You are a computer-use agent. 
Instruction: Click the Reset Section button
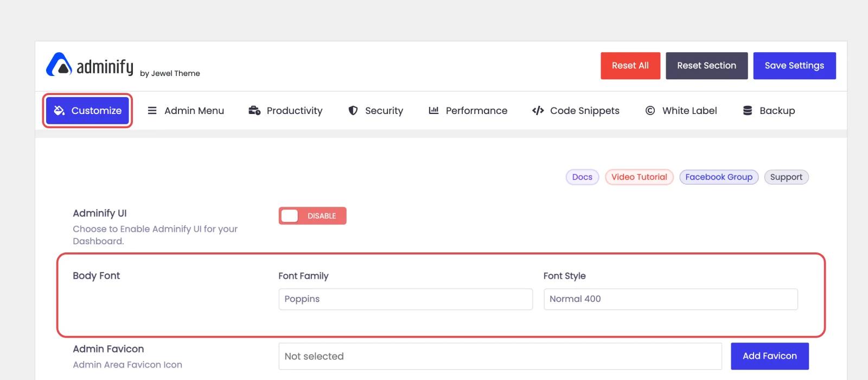tap(707, 66)
